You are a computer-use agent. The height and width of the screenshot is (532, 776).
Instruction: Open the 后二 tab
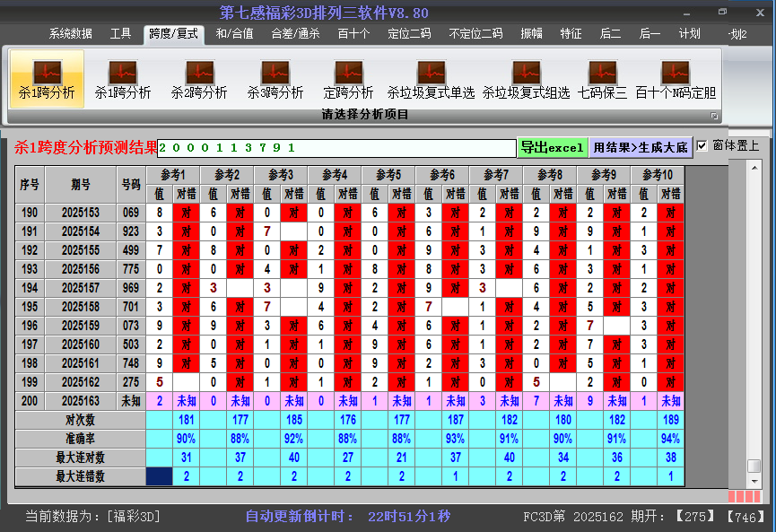coord(610,34)
